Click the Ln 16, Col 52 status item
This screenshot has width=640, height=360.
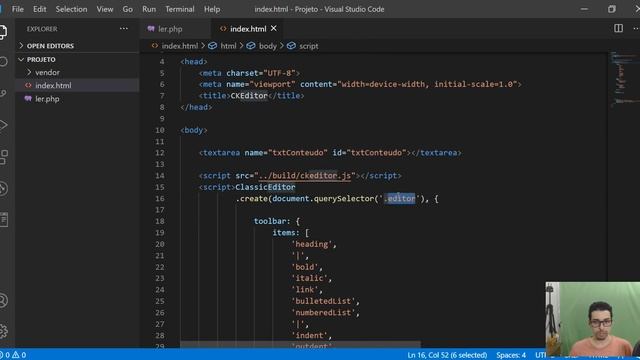coord(447,355)
